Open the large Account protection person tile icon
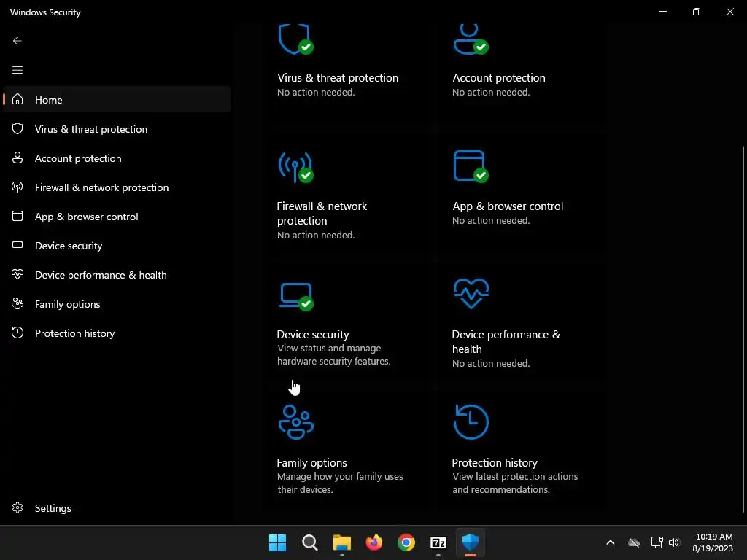This screenshot has width=747, height=560. click(x=471, y=39)
